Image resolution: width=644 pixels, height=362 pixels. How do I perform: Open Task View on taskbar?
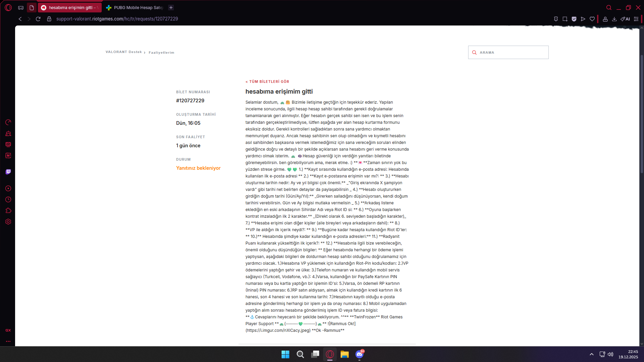(315, 354)
